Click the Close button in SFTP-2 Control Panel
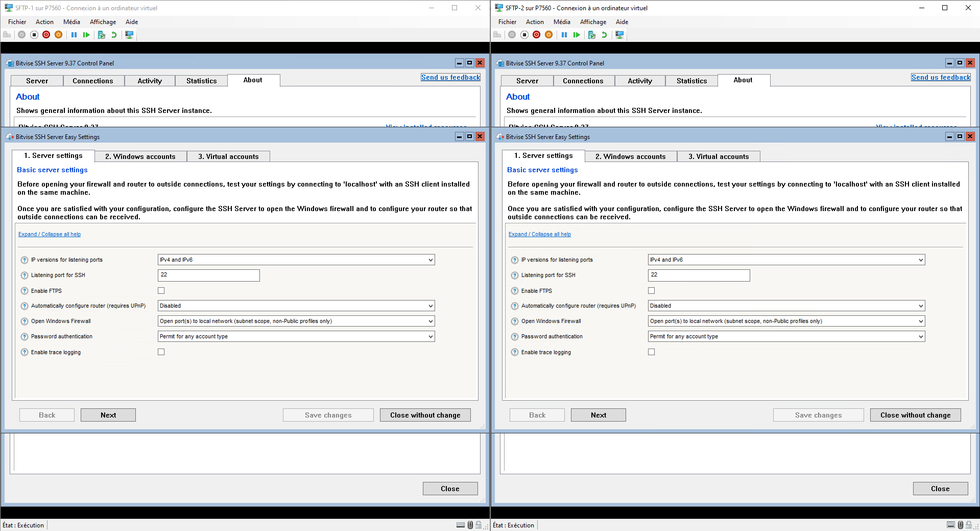This screenshot has height=531, width=980. coord(941,489)
